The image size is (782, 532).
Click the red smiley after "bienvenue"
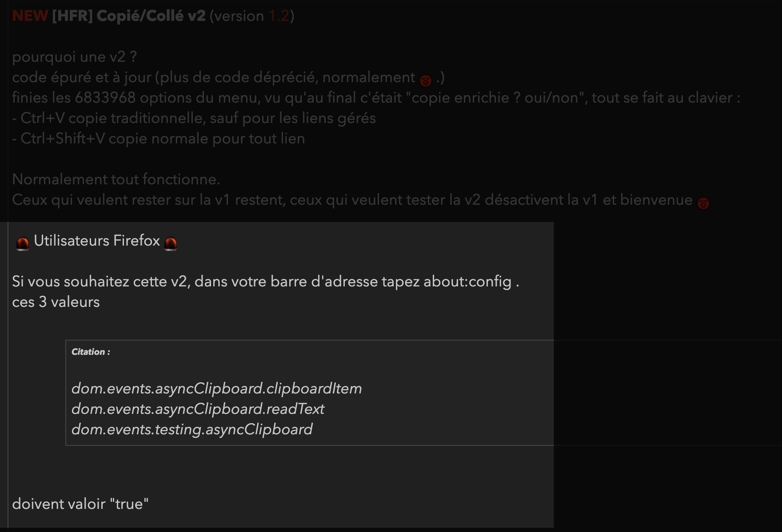[x=703, y=203]
